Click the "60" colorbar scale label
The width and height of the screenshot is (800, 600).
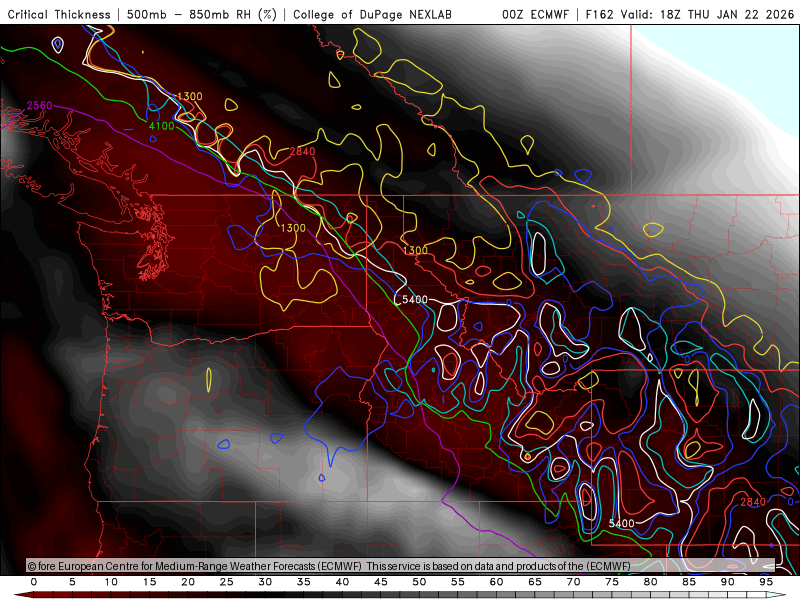[x=496, y=582]
